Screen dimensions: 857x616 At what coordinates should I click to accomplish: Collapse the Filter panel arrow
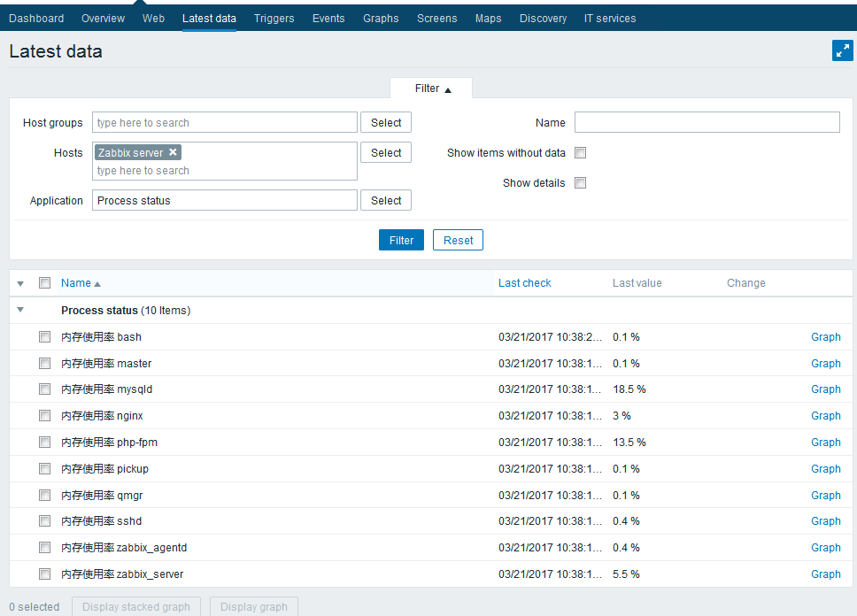448,90
